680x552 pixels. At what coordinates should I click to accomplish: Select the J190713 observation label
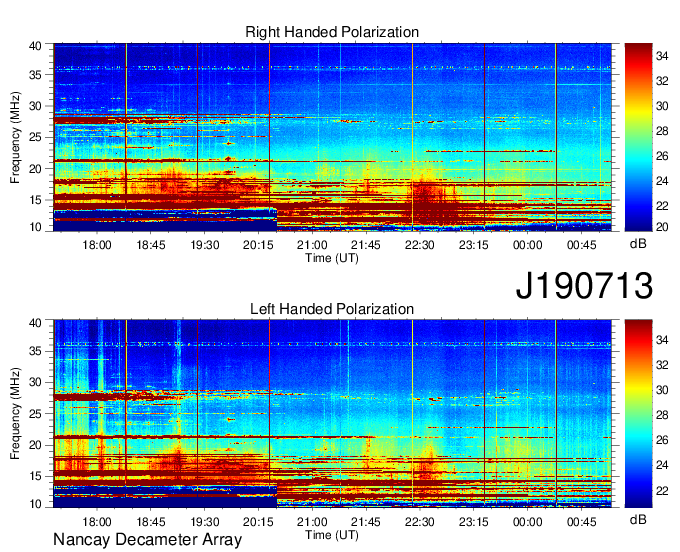click(584, 285)
